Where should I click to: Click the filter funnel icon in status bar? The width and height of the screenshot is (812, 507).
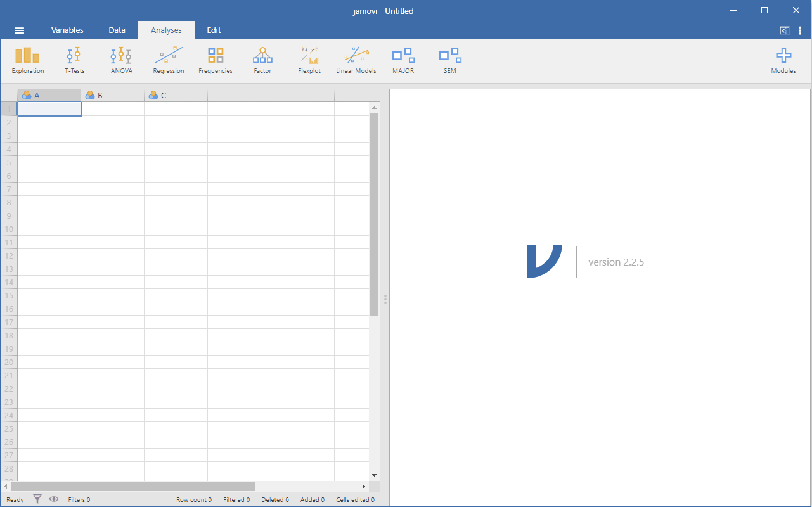37,499
